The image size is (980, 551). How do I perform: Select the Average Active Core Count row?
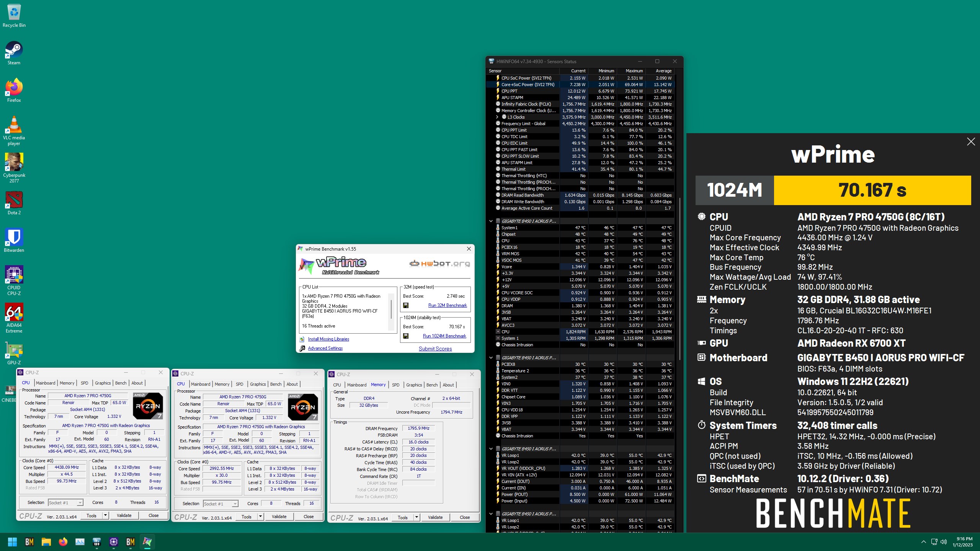(x=580, y=208)
